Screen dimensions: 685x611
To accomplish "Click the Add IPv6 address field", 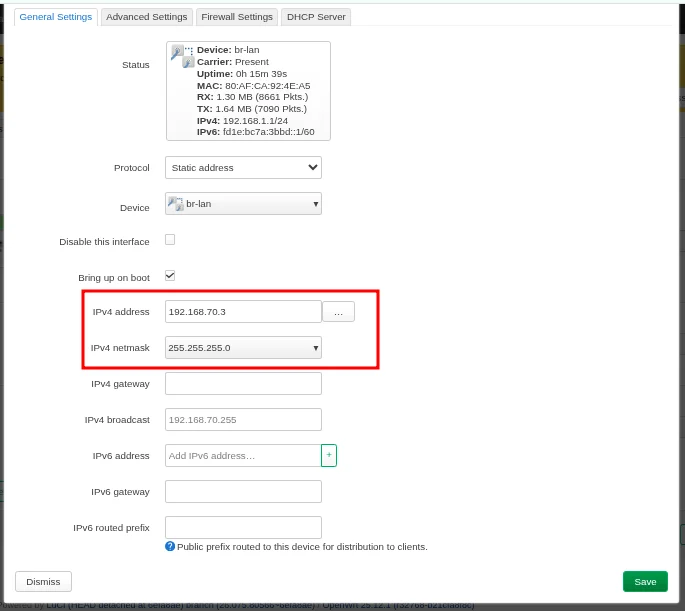I will (x=243, y=456).
